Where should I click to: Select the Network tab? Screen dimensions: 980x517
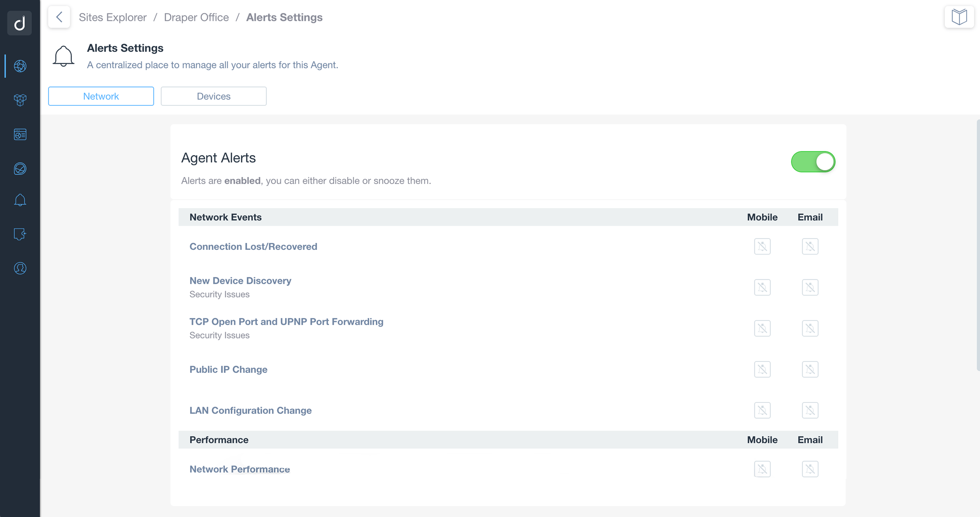[101, 96]
